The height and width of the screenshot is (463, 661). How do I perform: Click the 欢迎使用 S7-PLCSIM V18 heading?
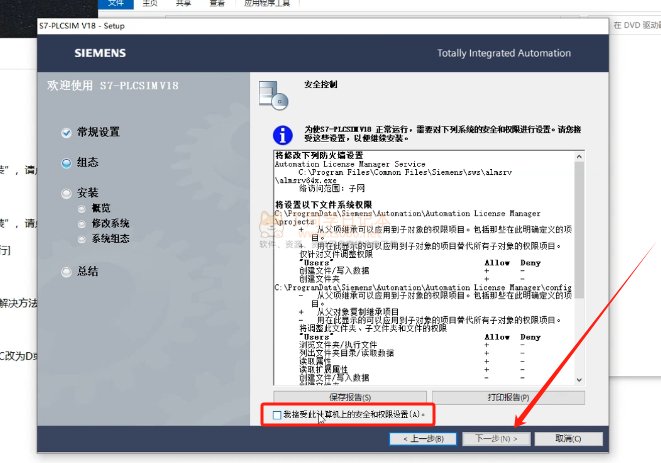click(113, 86)
